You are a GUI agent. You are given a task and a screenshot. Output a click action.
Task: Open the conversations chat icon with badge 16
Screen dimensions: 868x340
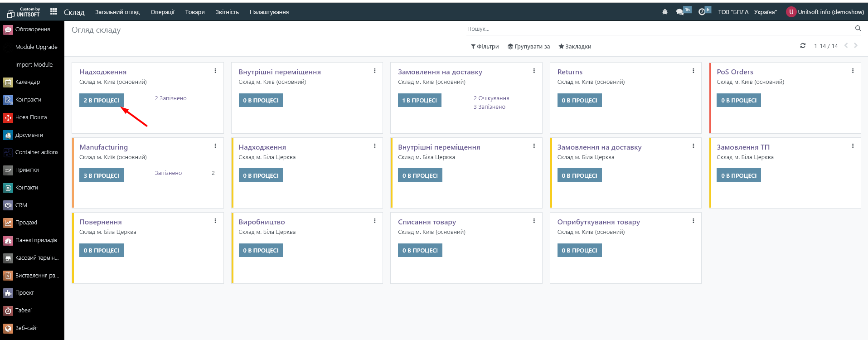(679, 12)
